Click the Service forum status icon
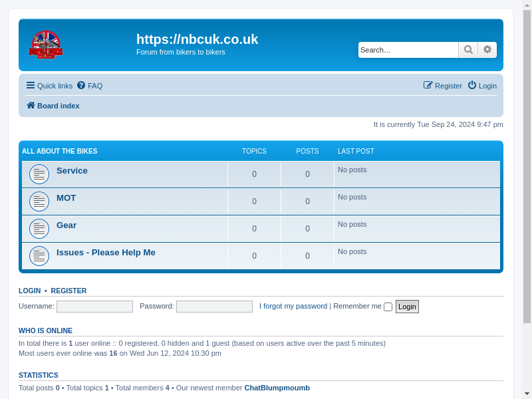The image size is (532, 399). click(39, 174)
